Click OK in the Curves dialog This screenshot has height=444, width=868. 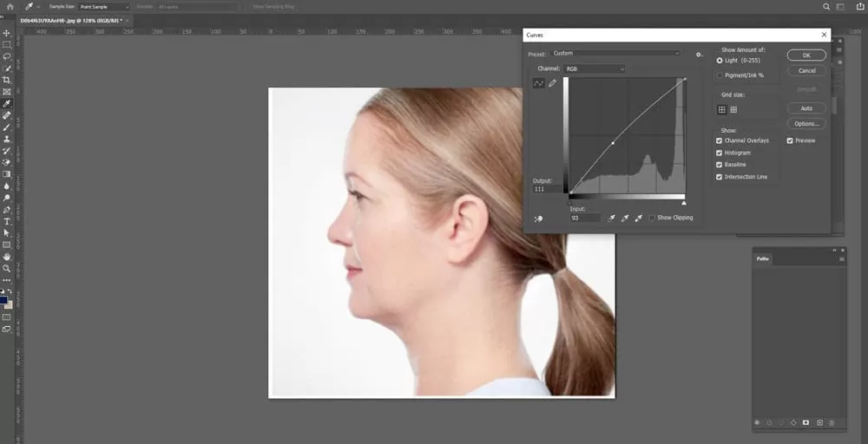click(806, 55)
